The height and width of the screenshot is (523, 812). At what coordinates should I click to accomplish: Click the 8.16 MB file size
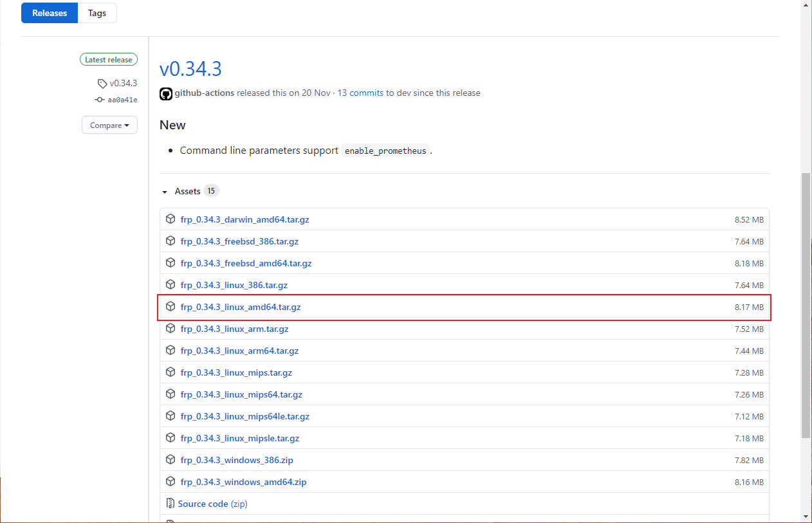click(x=749, y=482)
